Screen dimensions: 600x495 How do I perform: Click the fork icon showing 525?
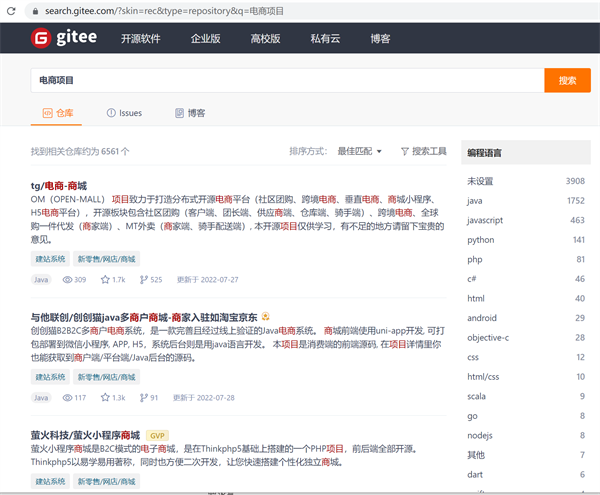(x=143, y=280)
